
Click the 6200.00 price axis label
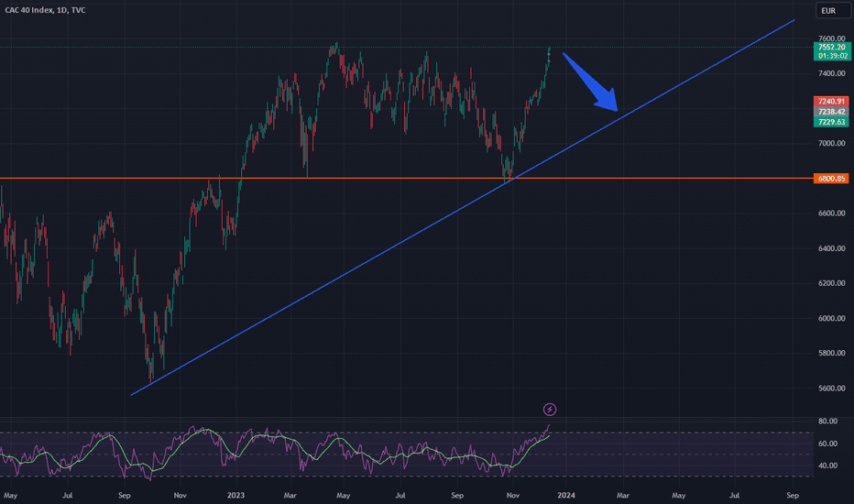(832, 283)
